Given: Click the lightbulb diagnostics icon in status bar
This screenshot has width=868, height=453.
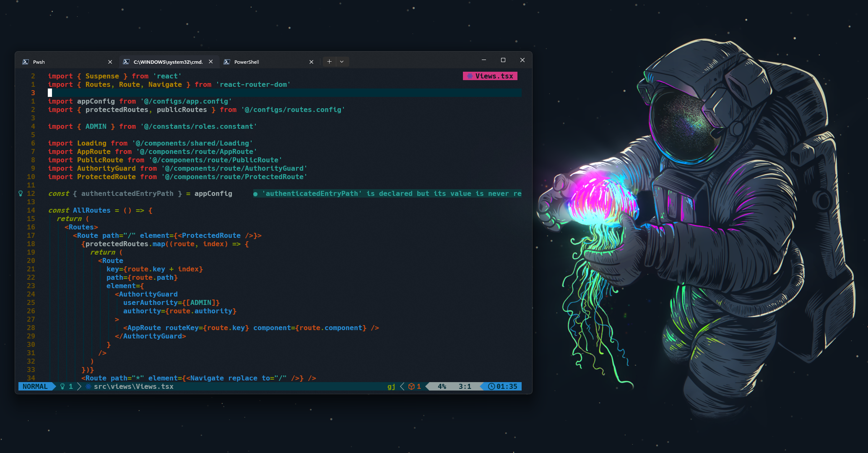Looking at the screenshot, I should [x=62, y=386].
